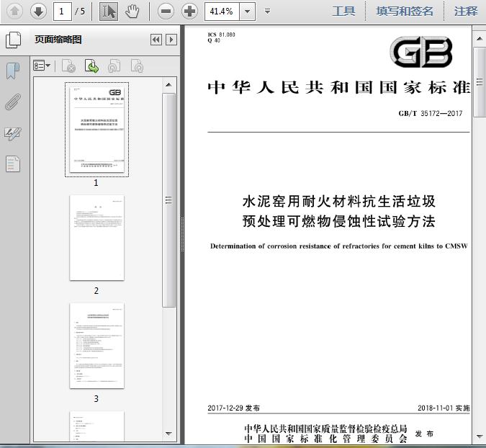This screenshot has height=448, width=486.
Task: Zoom in with the plus button
Action: (189, 11)
